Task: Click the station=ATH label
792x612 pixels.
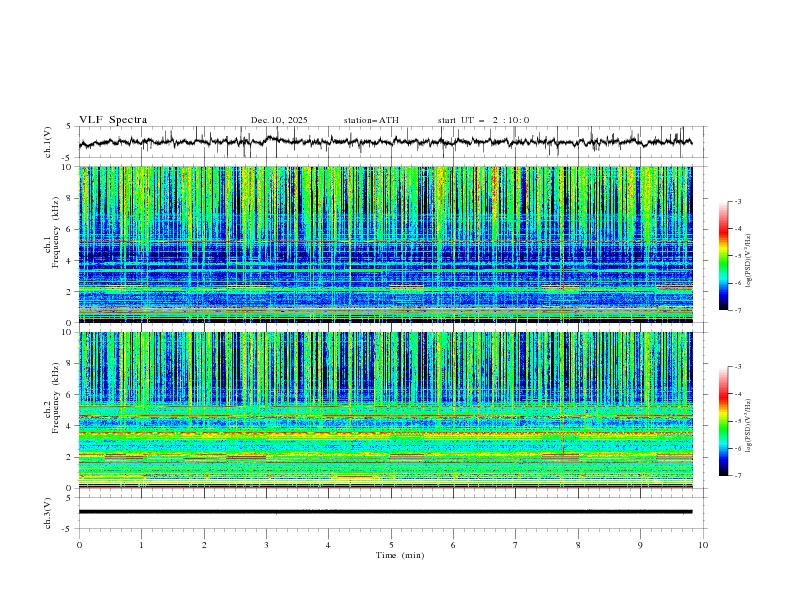Action: (371, 120)
